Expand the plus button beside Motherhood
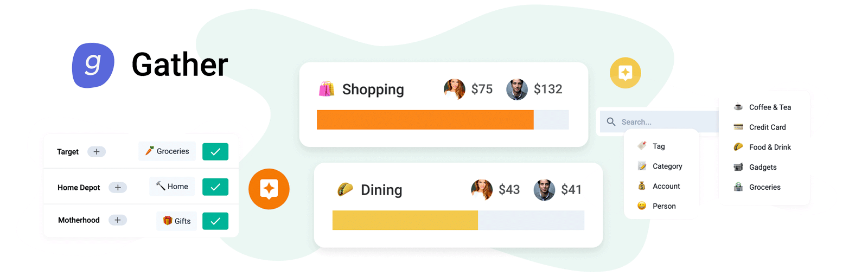Image resolution: width=868 pixels, height=276 pixels. 118,220
